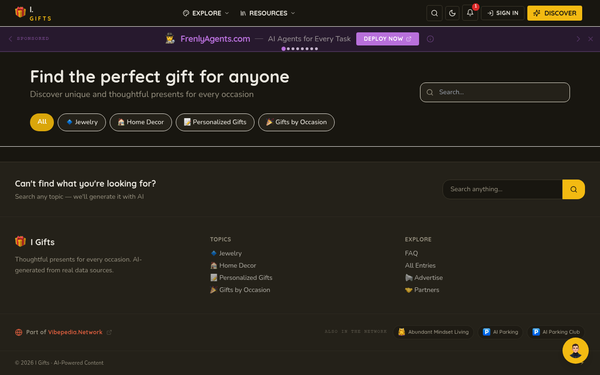Click the magnifier icon in hero search
The width and height of the screenshot is (600, 375).
pyautogui.click(x=430, y=92)
